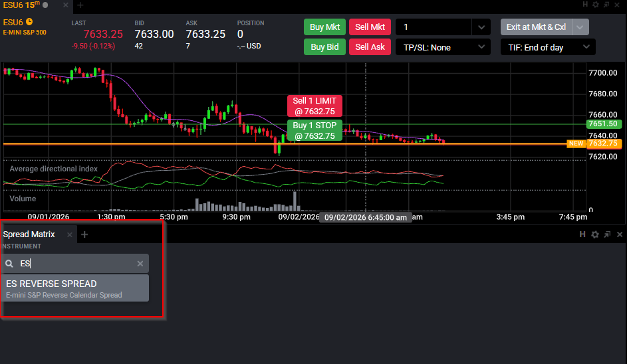Click the search magnifier icon
The width and height of the screenshot is (627, 364).
pyautogui.click(x=9, y=264)
